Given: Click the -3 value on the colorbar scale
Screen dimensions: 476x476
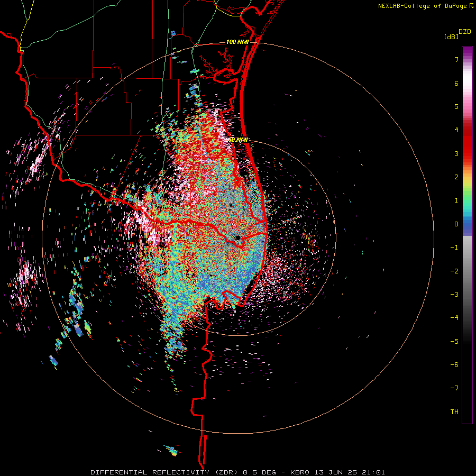Looking at the screenshot, I should [454, 295].
